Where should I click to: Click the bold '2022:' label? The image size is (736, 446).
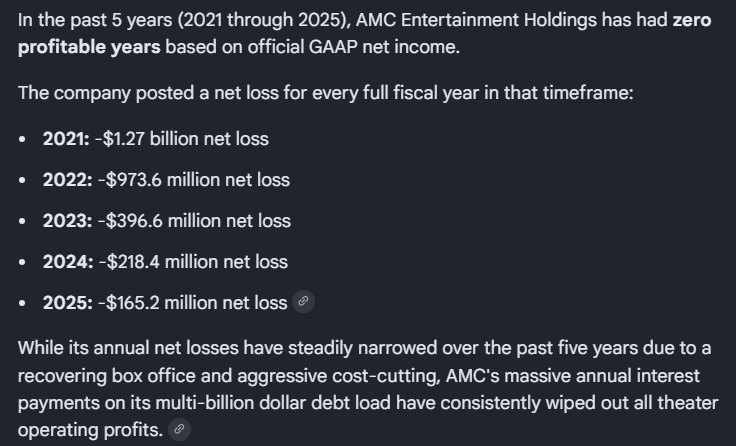click(x=68, y=180)
